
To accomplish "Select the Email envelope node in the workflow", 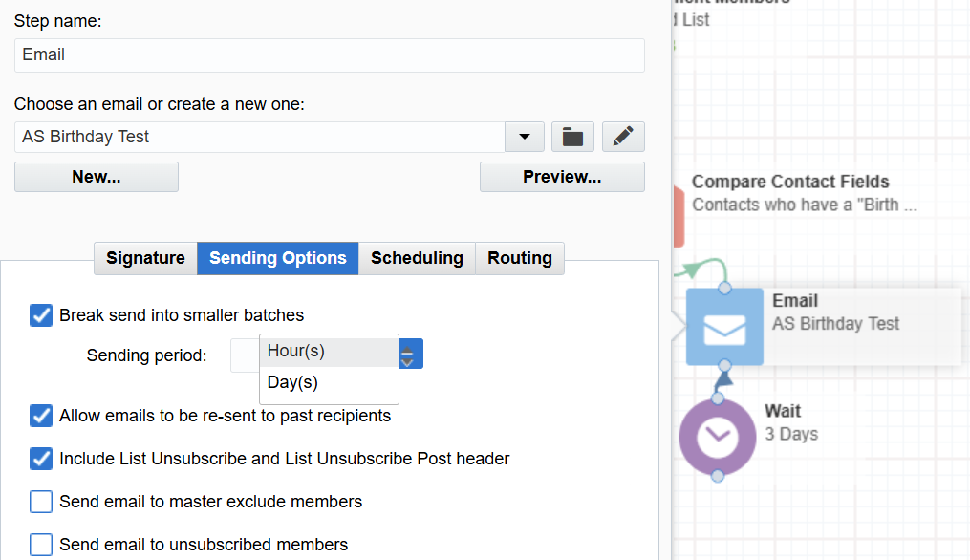I will [x=724, y=326].
